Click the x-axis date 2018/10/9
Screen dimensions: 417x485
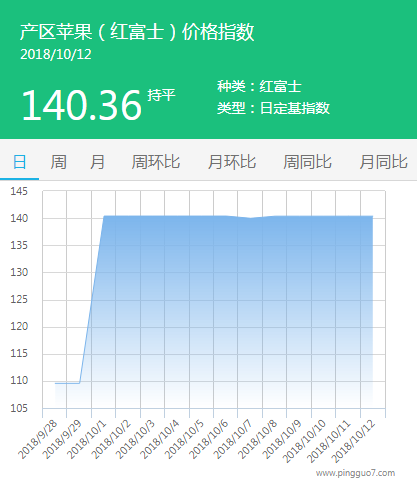pos(282,440)
